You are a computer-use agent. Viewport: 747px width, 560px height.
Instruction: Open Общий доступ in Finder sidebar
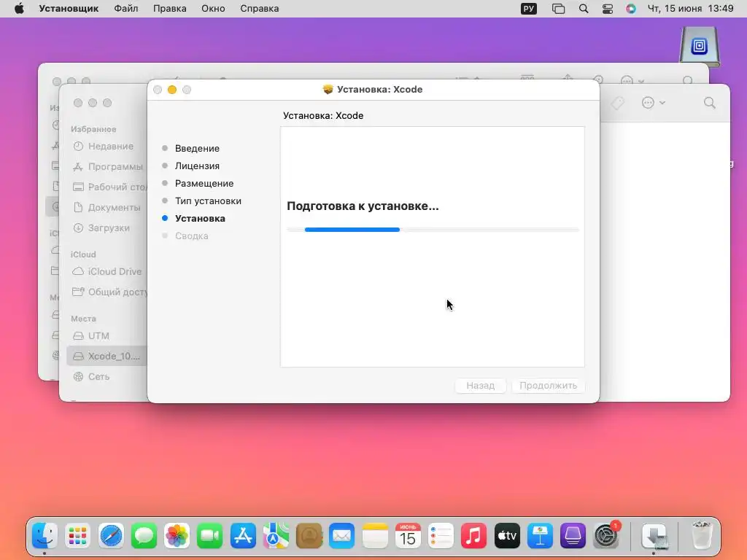tap(109, 292)
